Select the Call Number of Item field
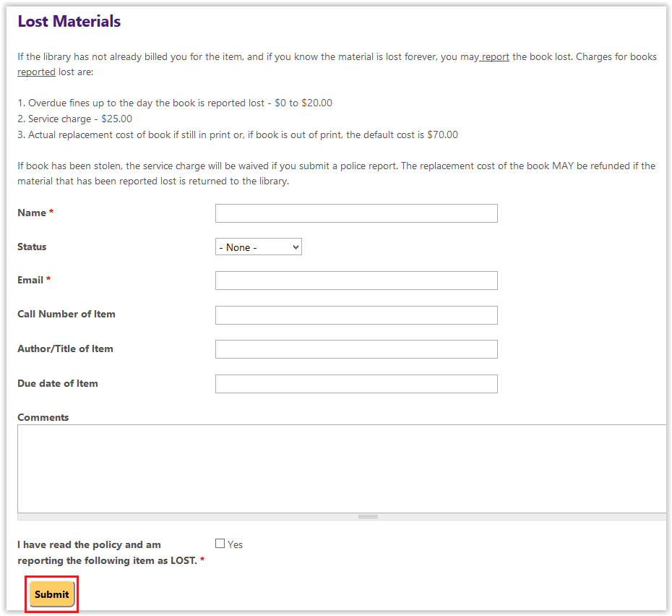Viewport: 672px width, 616px height. pyautogui.click(x=356, y=315)
